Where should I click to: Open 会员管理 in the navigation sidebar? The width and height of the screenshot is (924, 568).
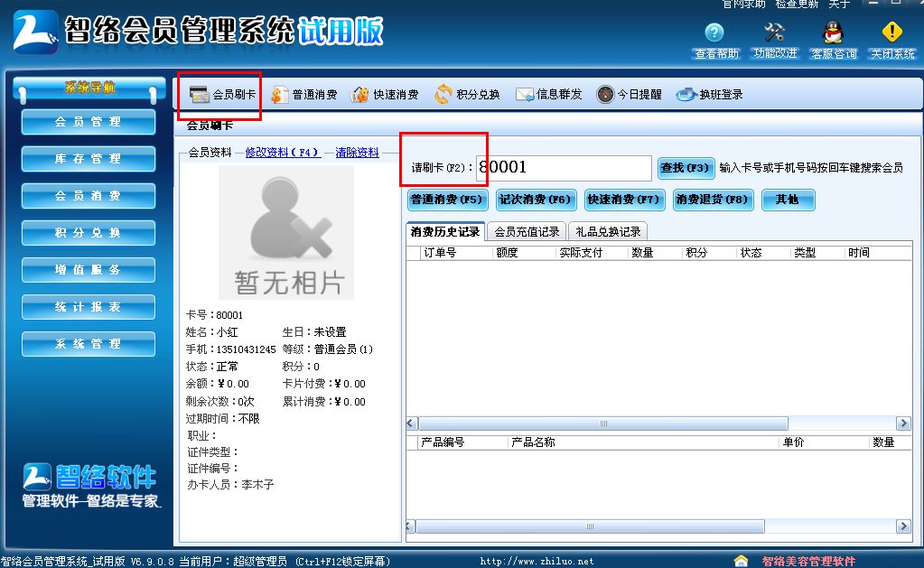click(x=89, y=122)
